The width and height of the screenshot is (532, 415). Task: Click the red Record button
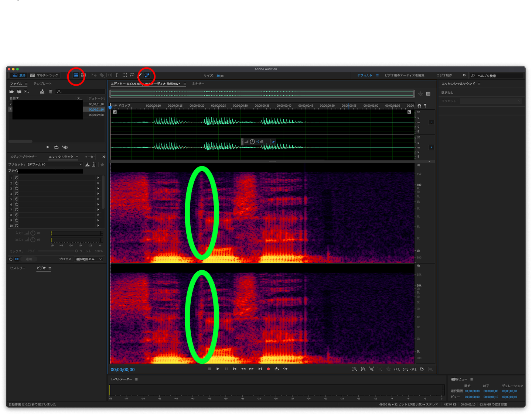[268, 369]
